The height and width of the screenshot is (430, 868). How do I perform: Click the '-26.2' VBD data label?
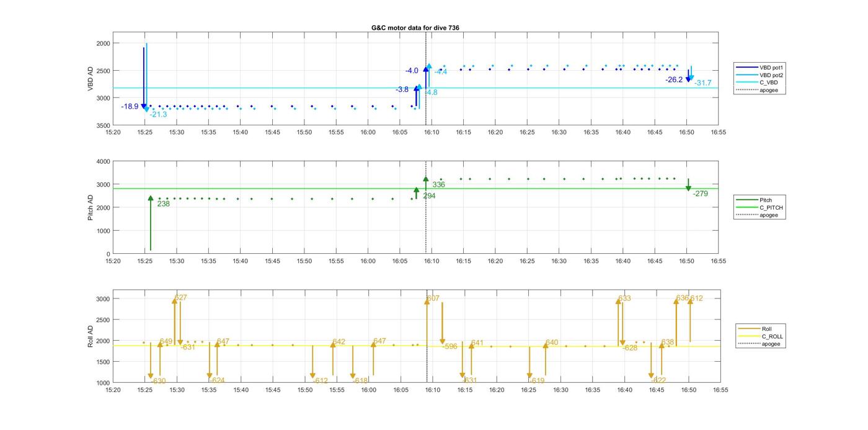click(674, 80)
